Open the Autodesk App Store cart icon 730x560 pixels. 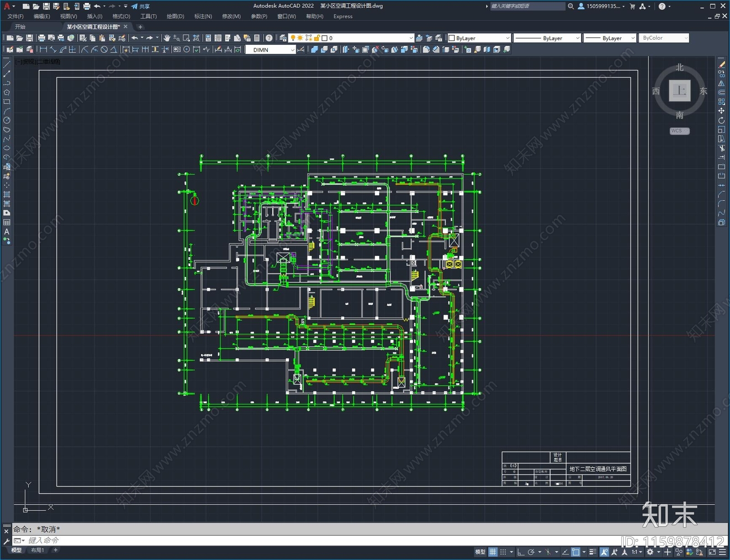click(632, 6)
